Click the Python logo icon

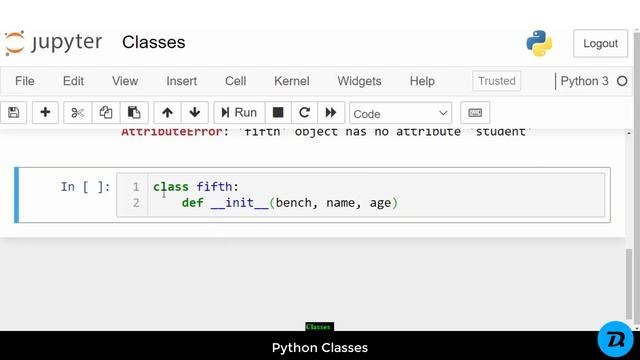[x=539, y=43]
